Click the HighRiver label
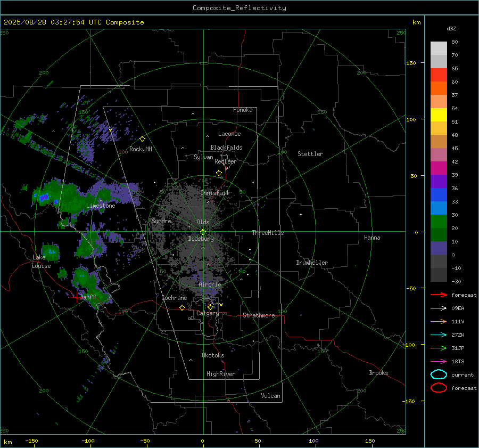This screenshot has width=479, height=448. [221, 374]
